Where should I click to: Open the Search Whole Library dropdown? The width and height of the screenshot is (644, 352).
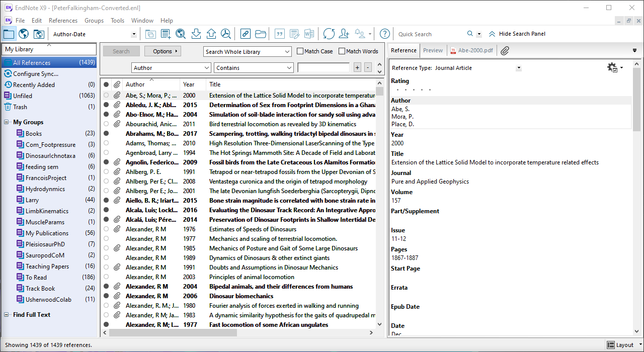(x=287, y=52)
